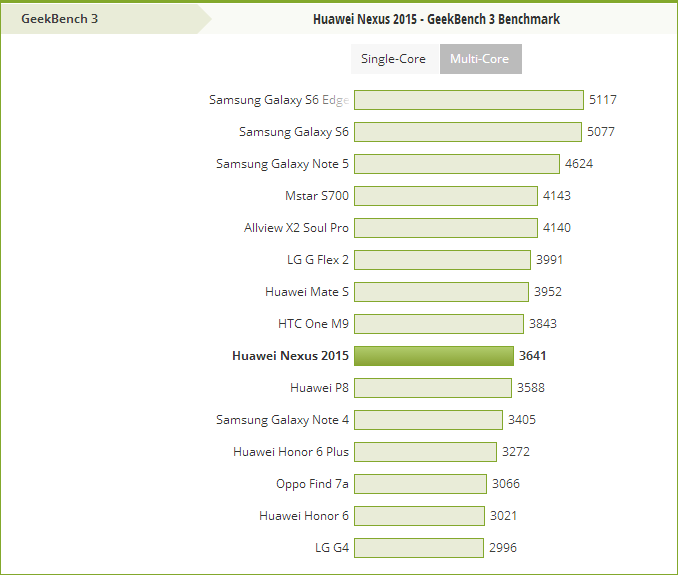Image resolution: width=678 pixels, height=575 pixels.
Task: Click the Samsung Galaxy Note 4 label
Action: (x=282, y=420)
